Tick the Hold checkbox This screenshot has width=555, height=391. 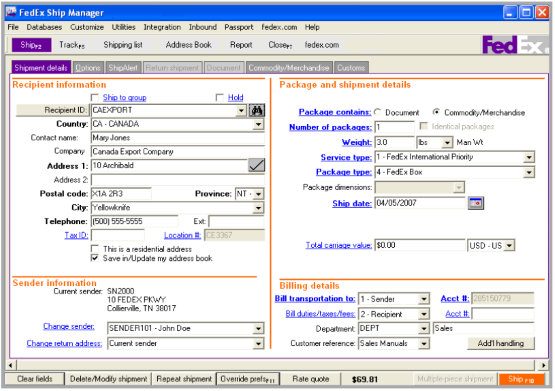219,97
